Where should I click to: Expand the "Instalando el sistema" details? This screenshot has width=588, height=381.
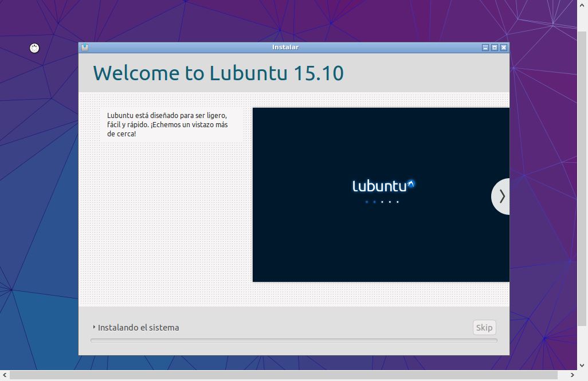pos(138,328)
